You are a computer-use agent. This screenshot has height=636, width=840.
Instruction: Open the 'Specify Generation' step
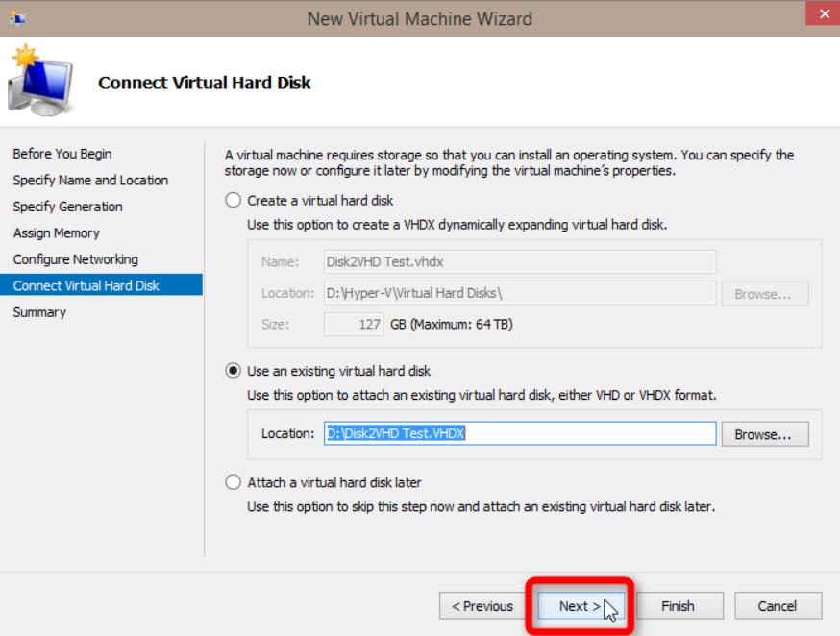coord(67,207)
